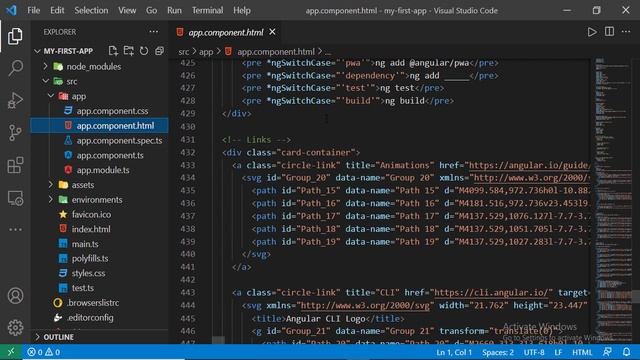The image size is (640, 360).
Task: Close the app.component.html tab
Action: (272, 32)
